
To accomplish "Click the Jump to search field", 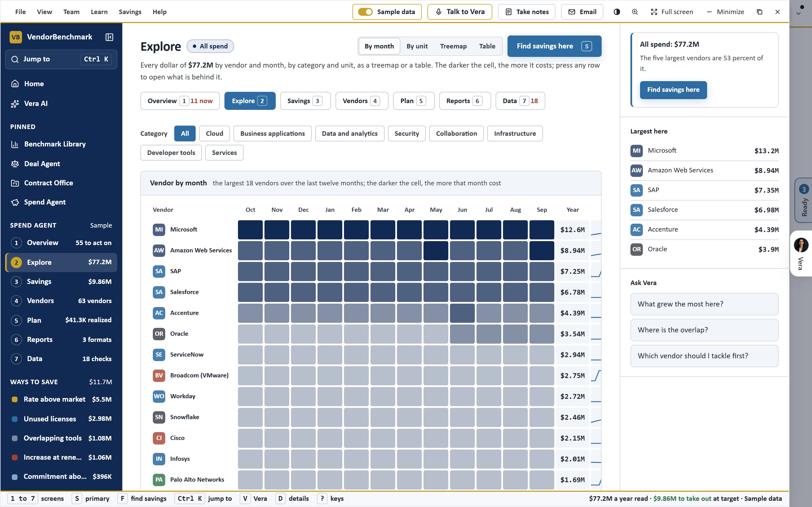I will pos(61,59).
